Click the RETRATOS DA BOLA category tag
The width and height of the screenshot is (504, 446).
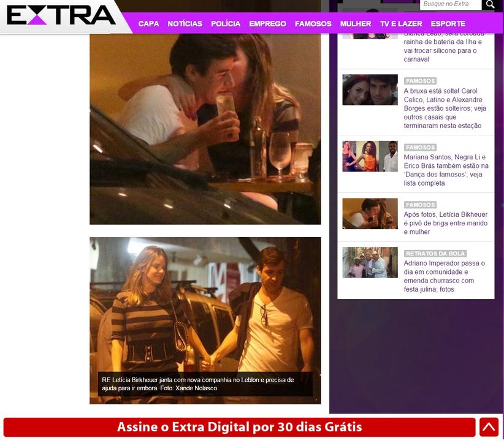[435, 254]
